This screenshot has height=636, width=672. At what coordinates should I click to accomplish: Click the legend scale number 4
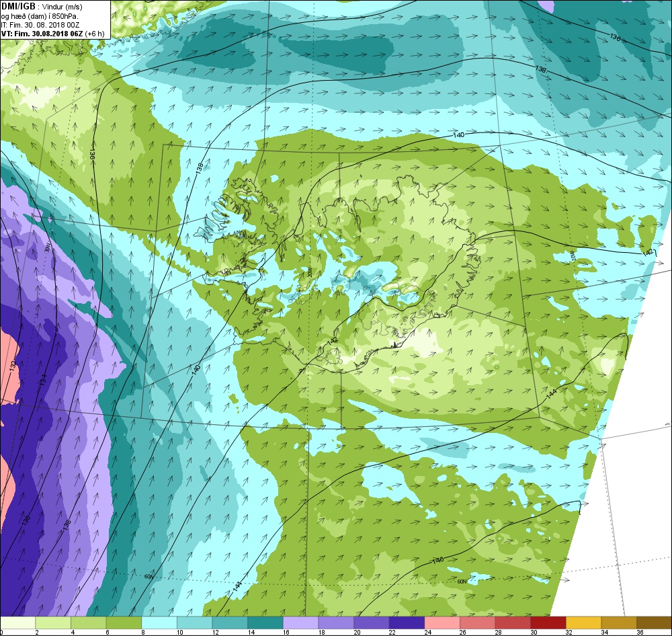click(73, 632)
